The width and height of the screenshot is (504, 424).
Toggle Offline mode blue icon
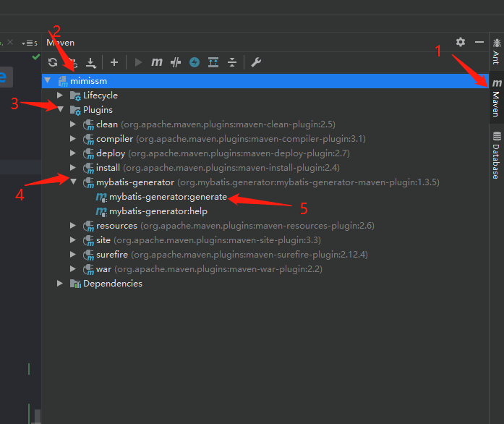pyautogui.click(x=195, y=62)
